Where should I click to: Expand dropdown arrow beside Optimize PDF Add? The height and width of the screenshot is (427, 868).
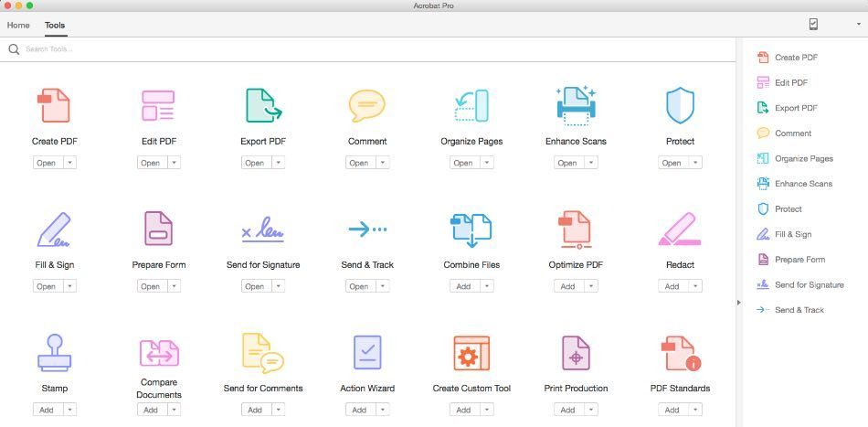point(591,286)
